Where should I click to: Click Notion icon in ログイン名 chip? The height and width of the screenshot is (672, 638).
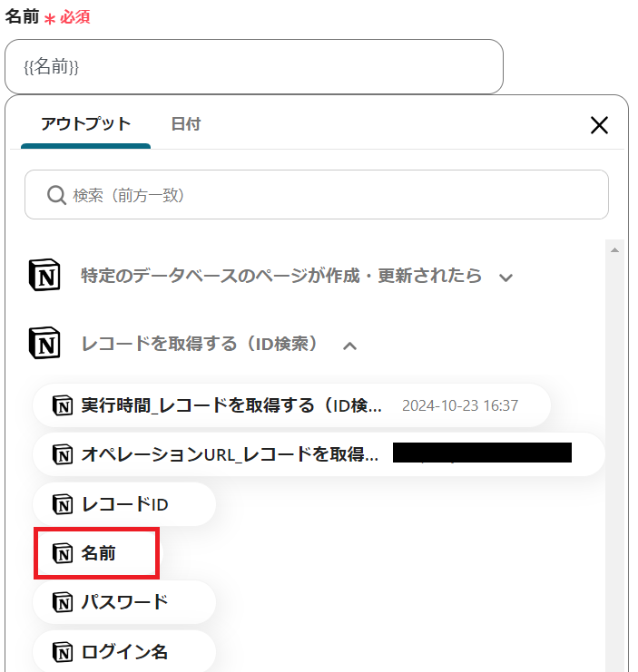pos(63,652)
